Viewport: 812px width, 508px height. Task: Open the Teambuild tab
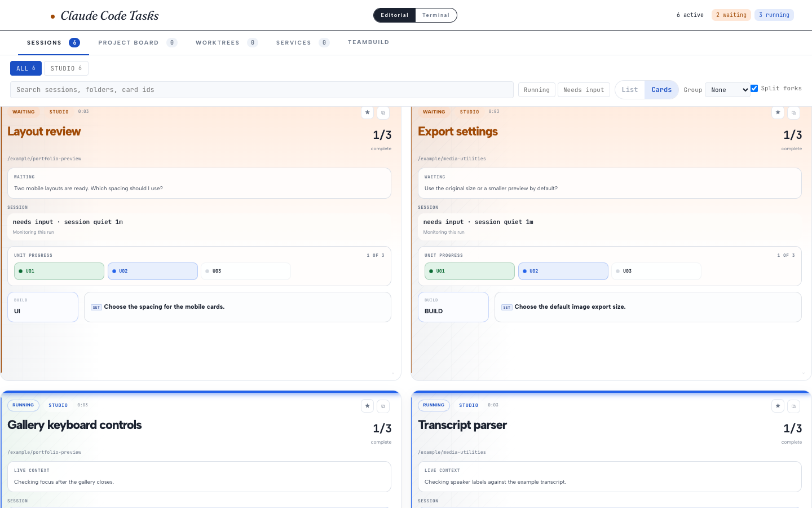[x=368, y=42]
